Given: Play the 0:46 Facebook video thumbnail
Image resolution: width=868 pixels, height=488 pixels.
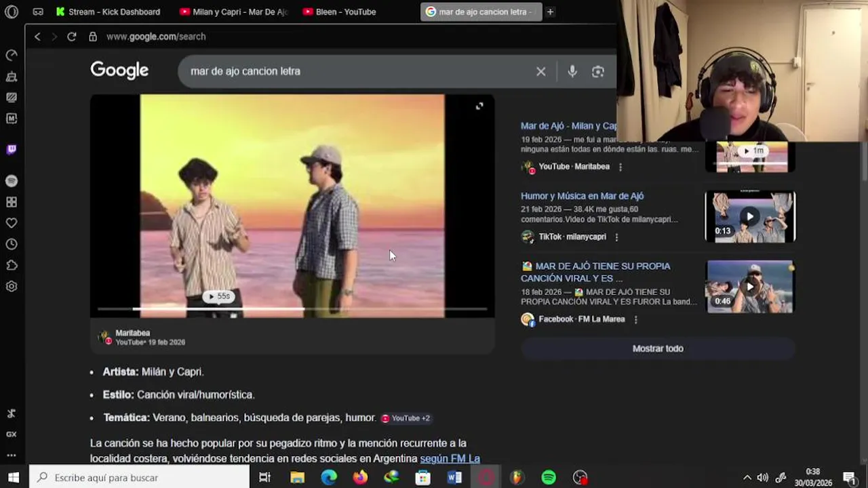Looking at the screenshot, I should (750, 287).
